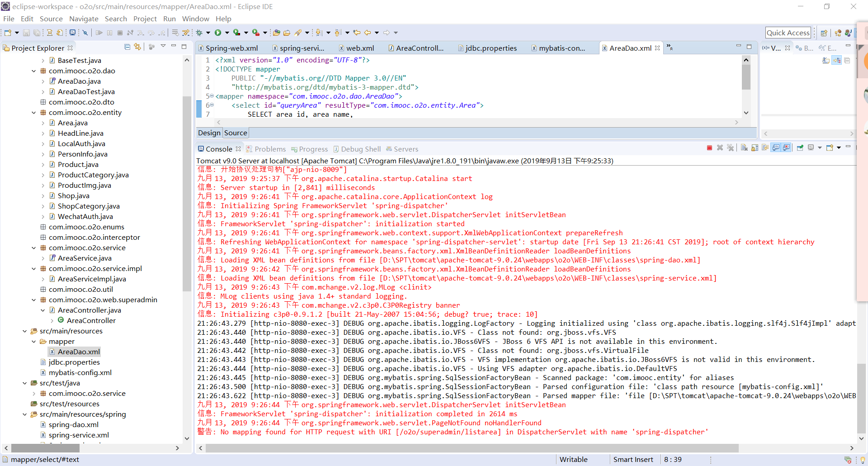
Task: Click the Clear Console icon
Action: pos(744,148)
